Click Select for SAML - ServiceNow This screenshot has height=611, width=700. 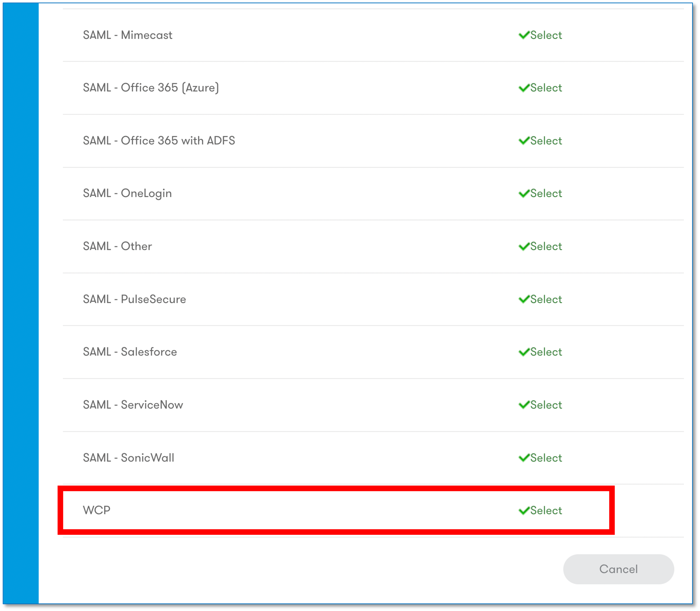point(540,405)
